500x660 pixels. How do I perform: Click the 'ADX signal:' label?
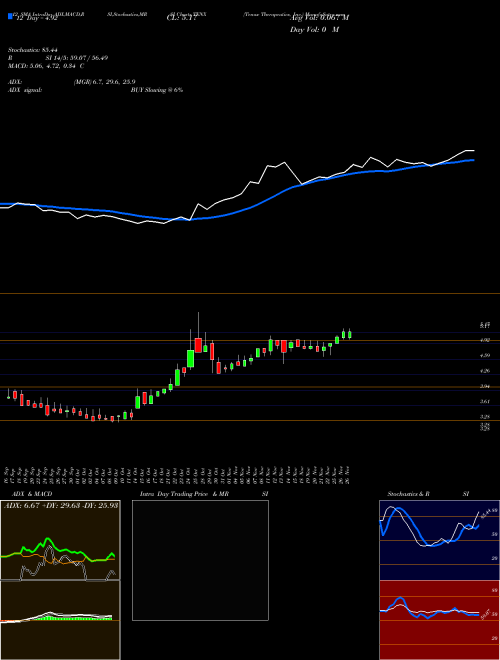tap(25, 90)
